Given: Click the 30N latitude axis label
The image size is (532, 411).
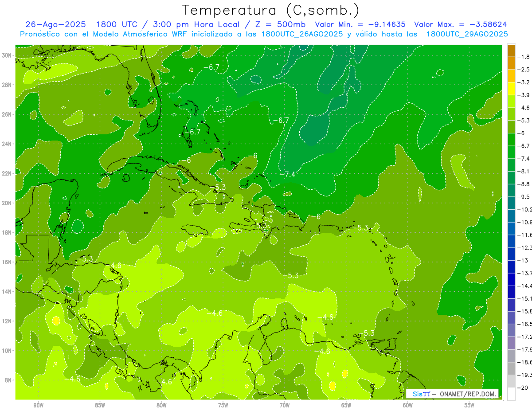Looking at the screenshot, I should 8,55.
